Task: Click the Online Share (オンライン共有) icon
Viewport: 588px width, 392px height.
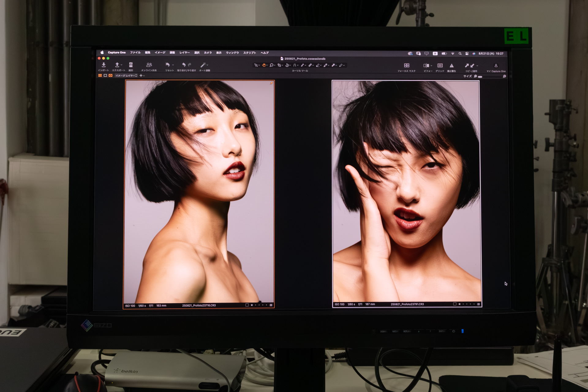Action: [149, 65]
